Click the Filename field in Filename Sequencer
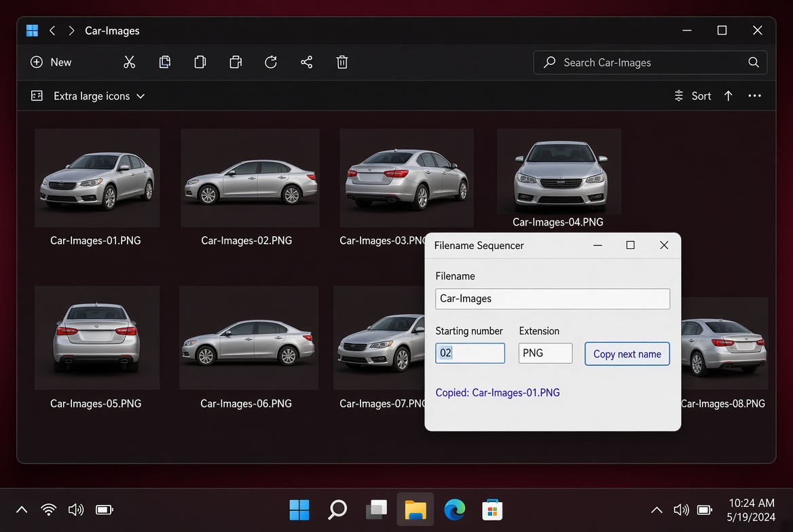 [x=552, y=299]
